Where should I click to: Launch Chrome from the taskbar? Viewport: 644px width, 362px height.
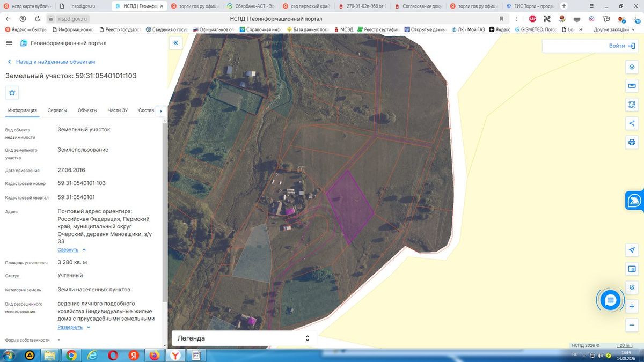71,355
